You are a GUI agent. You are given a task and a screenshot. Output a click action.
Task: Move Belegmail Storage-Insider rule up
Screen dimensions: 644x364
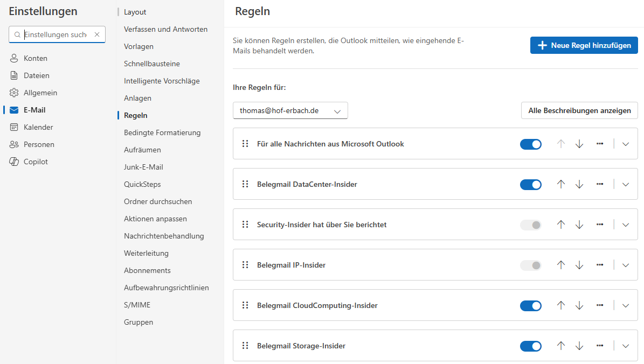560,346
